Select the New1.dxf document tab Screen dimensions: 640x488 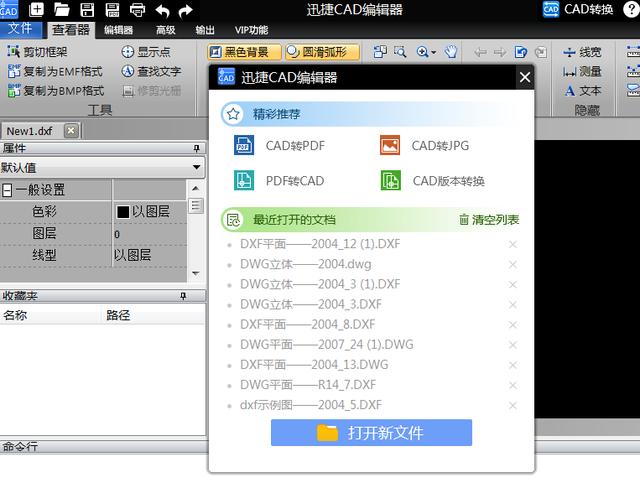point(29,131)
